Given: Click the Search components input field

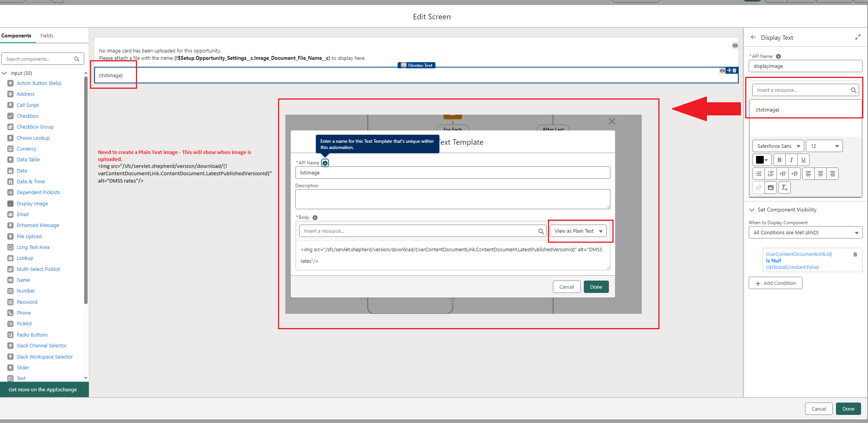Looking at the screenshot, I should coord(39,59).
